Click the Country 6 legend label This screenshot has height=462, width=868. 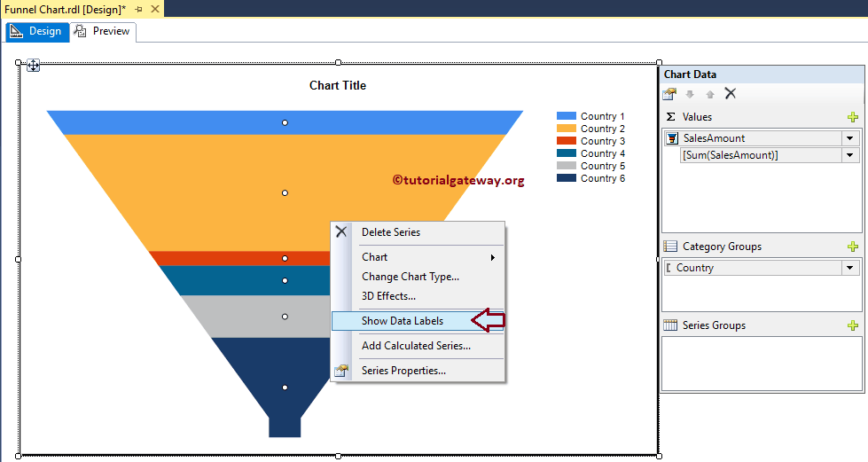(603, 178)
